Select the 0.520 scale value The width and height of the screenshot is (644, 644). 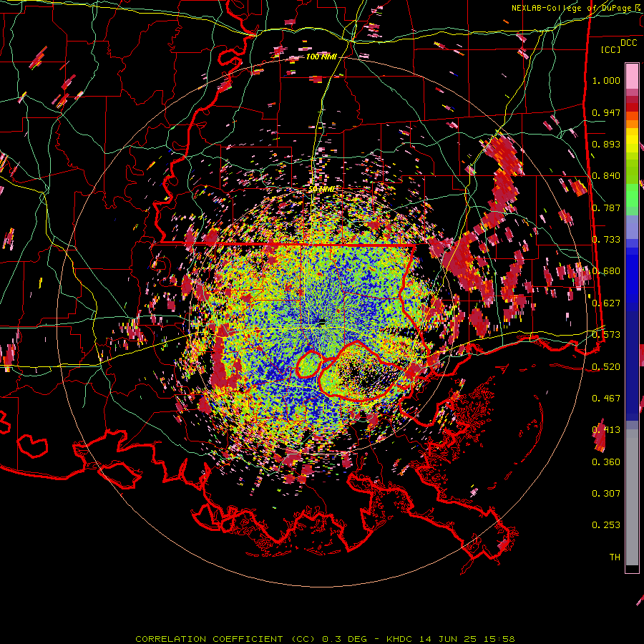pyautogui.click(x=606, y=367)
